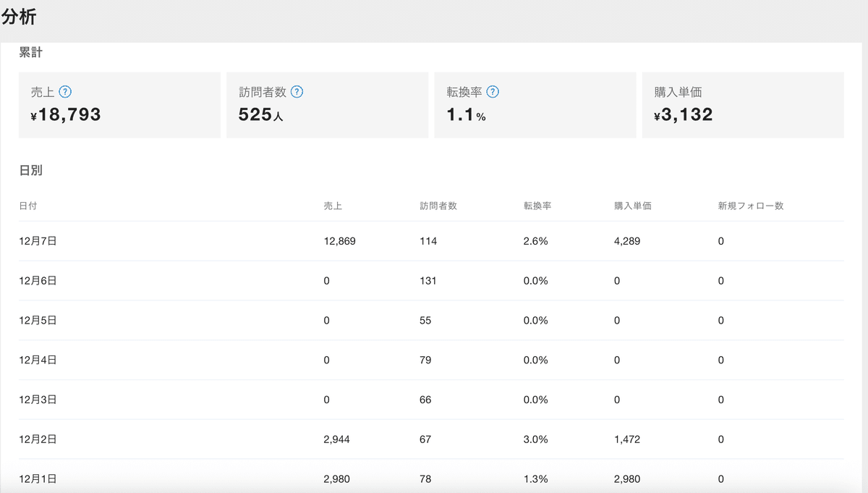The image size is (868, 493).
Task: Click the 12月4日 date entry
Action: (x=38, y=360)
